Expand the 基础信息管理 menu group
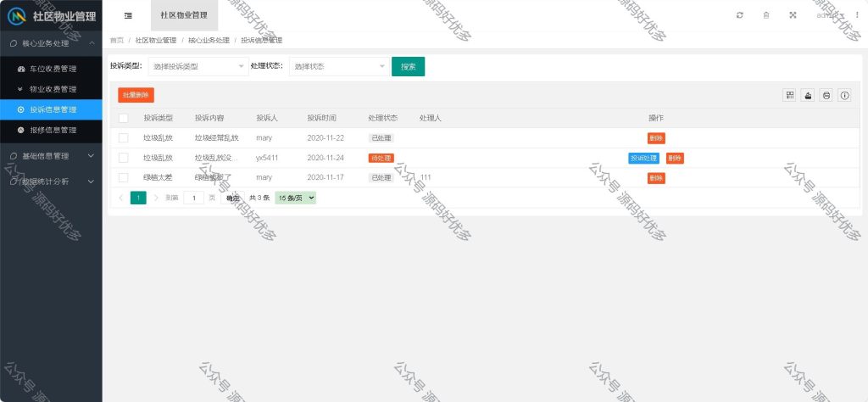Image resolution: width=868 pixels, height=402 pixels. (51, 156)
